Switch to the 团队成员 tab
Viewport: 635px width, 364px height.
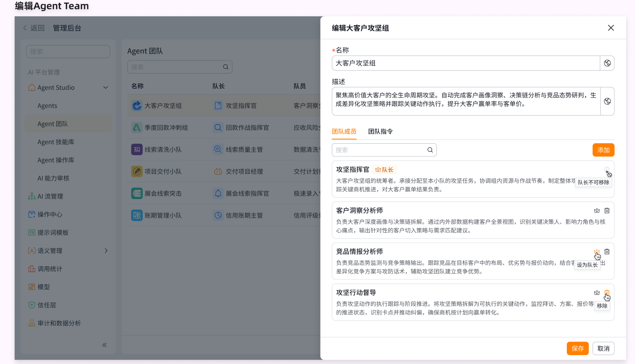(x=344, y=132)
